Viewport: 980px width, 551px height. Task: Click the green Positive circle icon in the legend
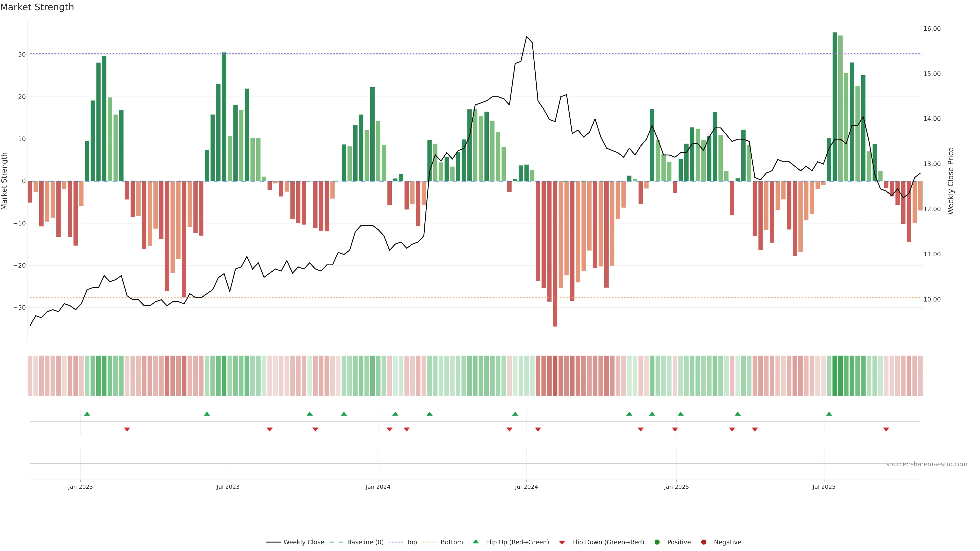pos(657,542)
